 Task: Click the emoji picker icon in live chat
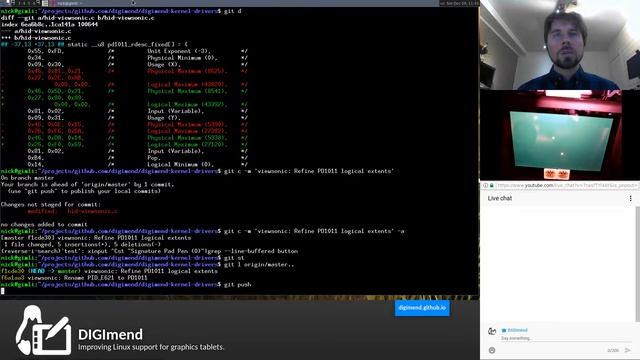pyautogui.click(x=492, y=350)
